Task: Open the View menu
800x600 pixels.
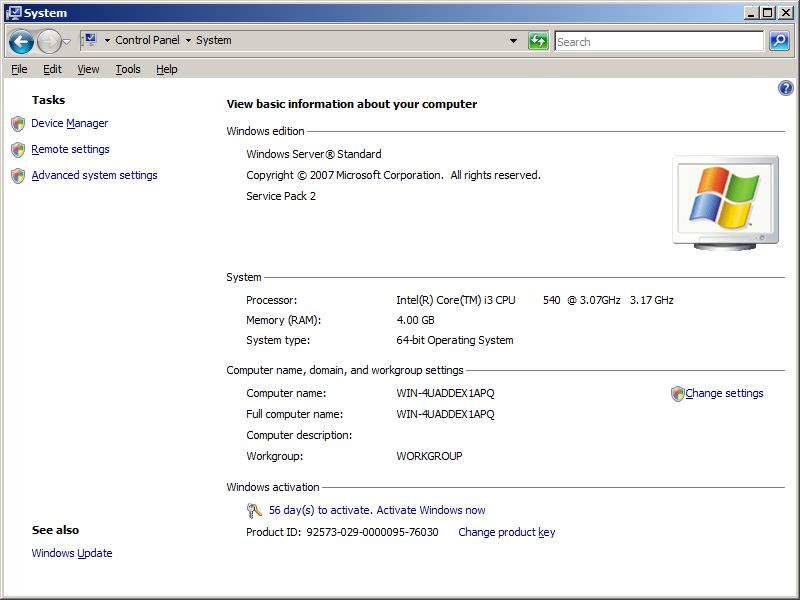Action: coord(88,69)
